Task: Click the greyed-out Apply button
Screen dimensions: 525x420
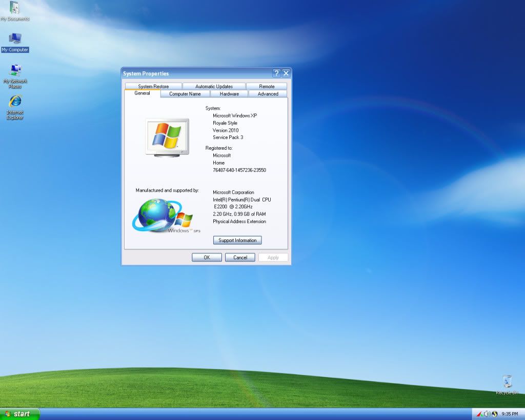Action: point(273,257)
